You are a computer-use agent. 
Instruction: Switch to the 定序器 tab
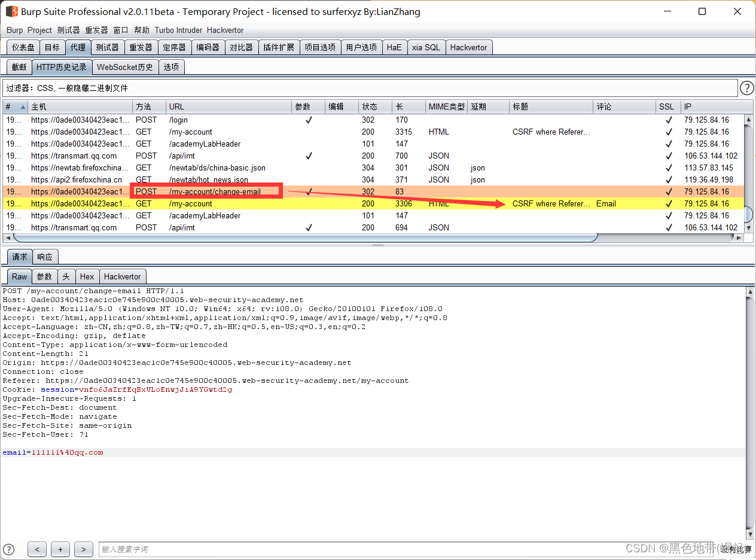pyautogui.click(x=175, y=47)
